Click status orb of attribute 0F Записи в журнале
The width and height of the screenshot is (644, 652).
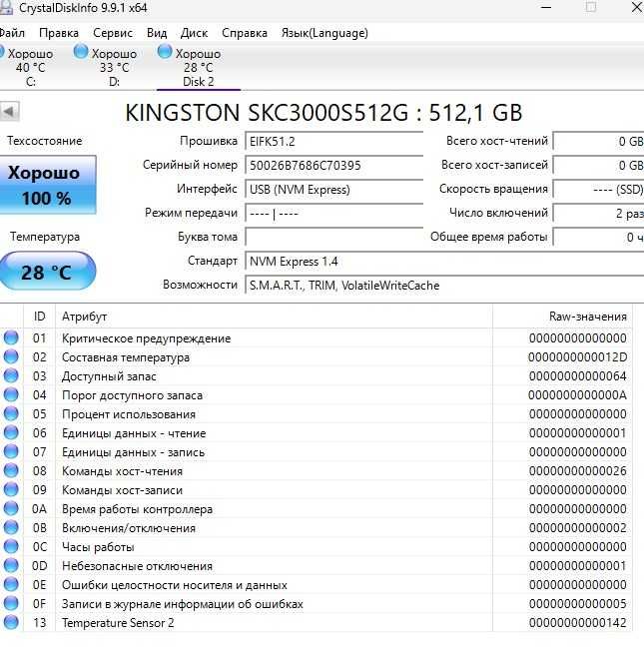click(11, 603)
